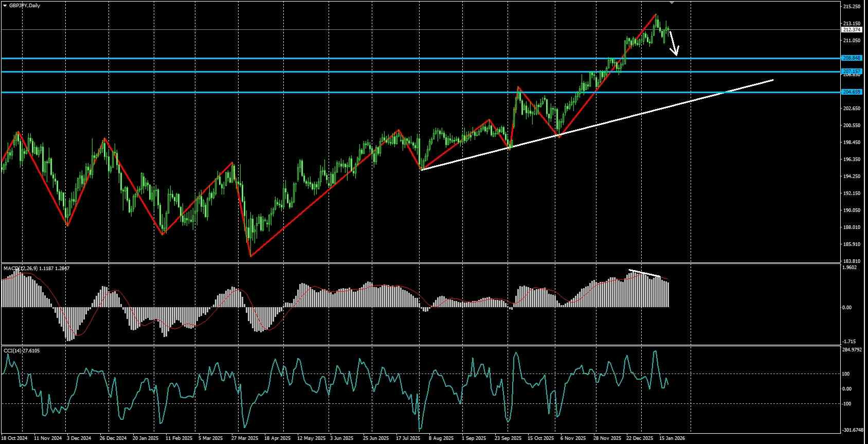
Task: Click the 185.910 price scale value
Action: tap(852, 244)
